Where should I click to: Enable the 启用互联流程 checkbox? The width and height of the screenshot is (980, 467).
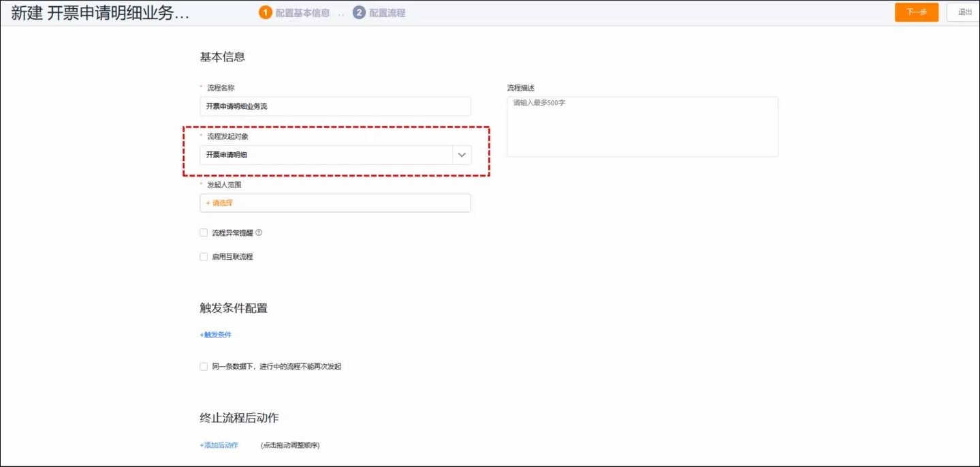pyautogui.click(x=204, y=257)
